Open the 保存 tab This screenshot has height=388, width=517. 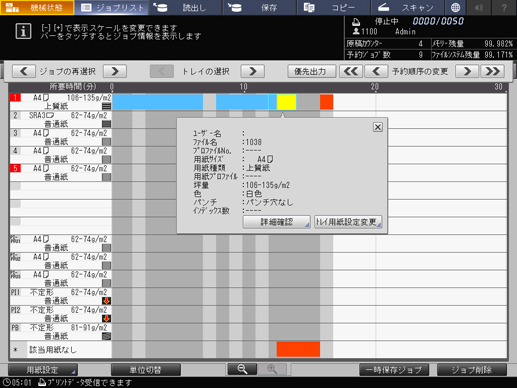[x=260, y=7]
